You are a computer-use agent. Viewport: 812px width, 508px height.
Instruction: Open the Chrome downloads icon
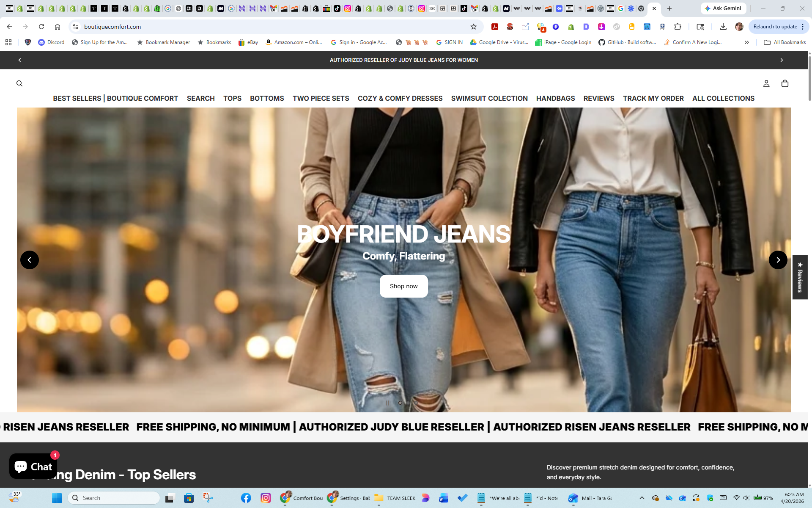723,27
